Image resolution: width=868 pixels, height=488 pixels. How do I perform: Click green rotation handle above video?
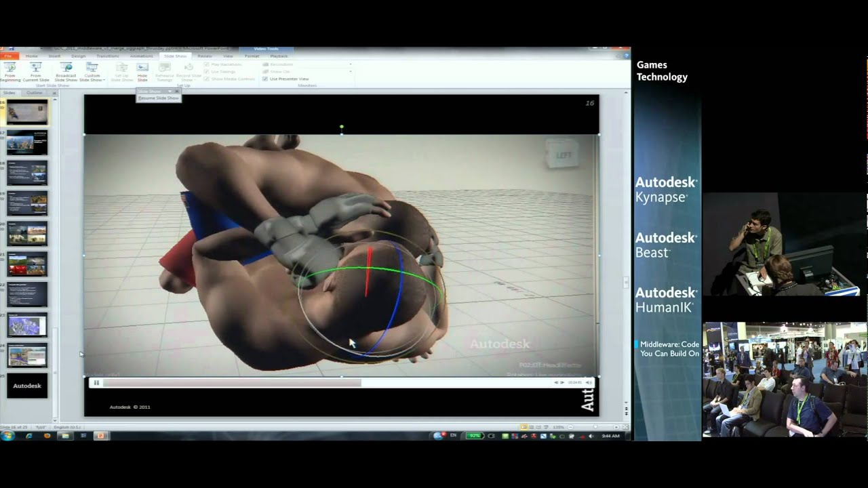[342, 126]
